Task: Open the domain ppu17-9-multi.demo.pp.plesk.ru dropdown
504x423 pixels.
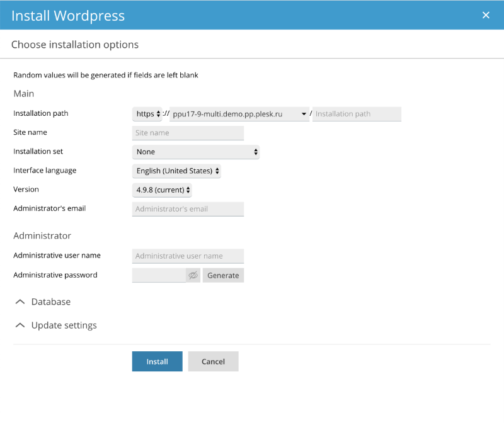Action: coord(239,114)
